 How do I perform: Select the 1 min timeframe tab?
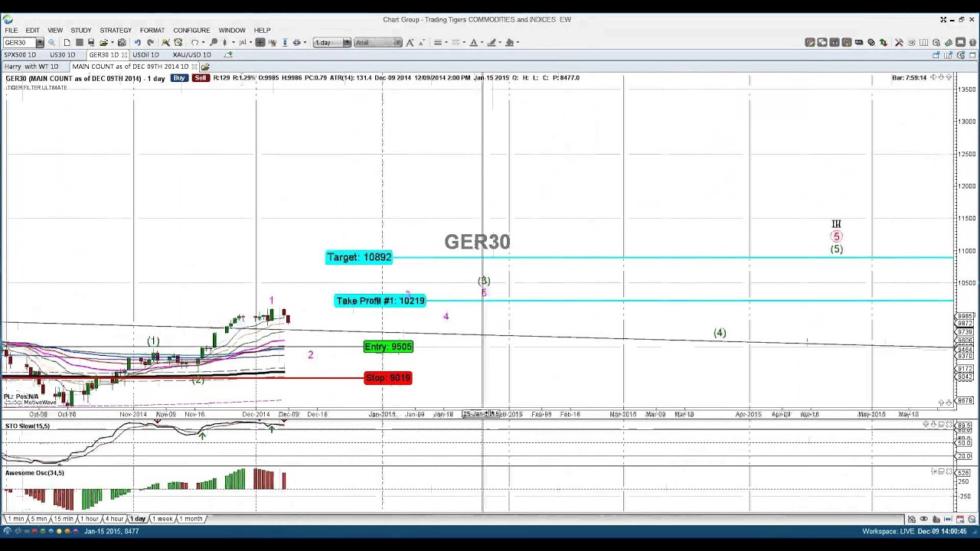click(16, 519)
